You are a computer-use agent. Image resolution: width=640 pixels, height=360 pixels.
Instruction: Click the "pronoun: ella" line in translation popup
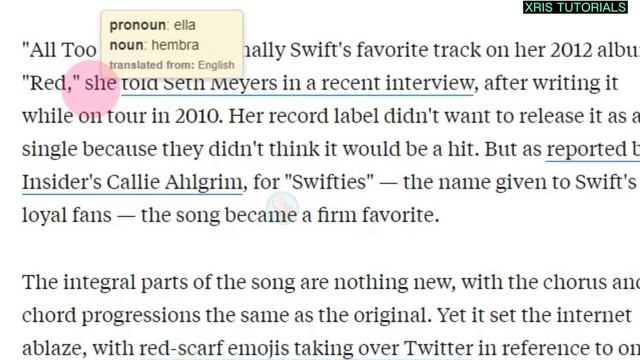click(x=152, y=25)
